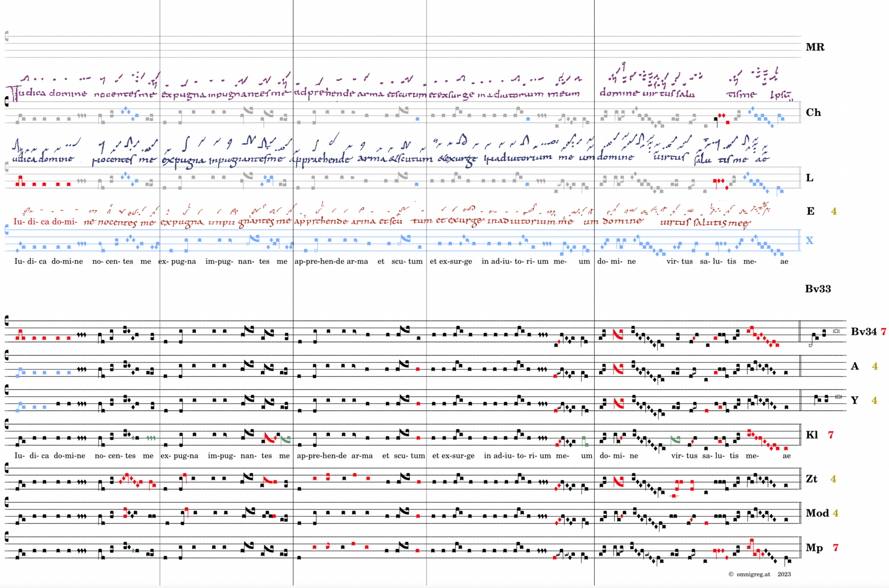The width and height of the screenshot is (889, 588).
Task: Click the C clef on the MR staff
Action: pyautogui.click(x=7, y=37)
